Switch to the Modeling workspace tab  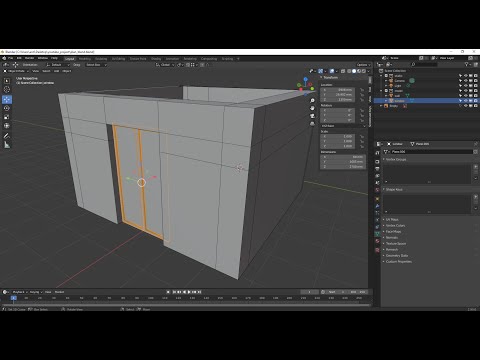pyautogui.click(x=85, y=59)
